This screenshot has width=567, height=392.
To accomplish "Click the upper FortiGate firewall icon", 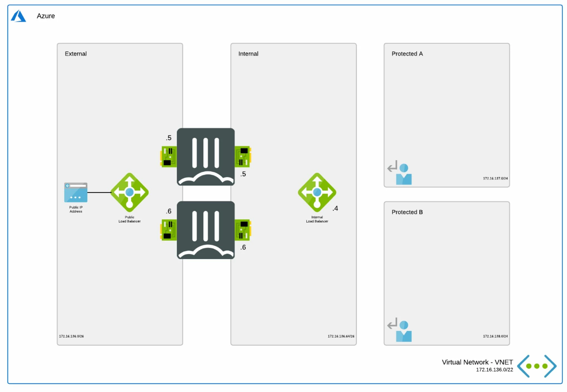I will coord(206,157).
